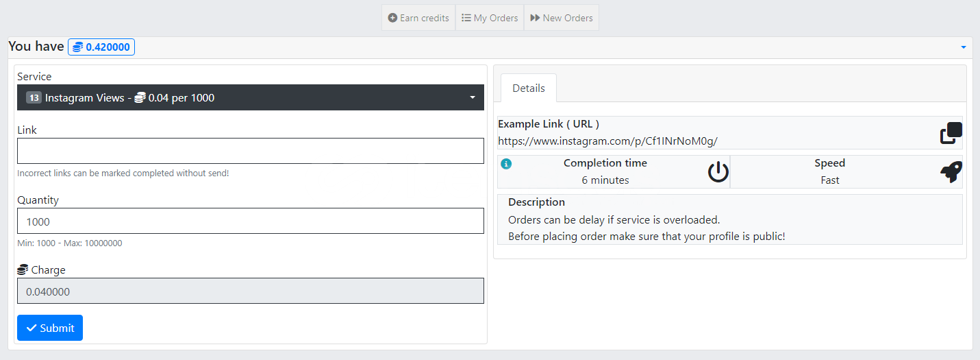This screenshot has height=360, width=980.
Task: Click the white caret arrow in Service selector
Action: pos(472,98)
